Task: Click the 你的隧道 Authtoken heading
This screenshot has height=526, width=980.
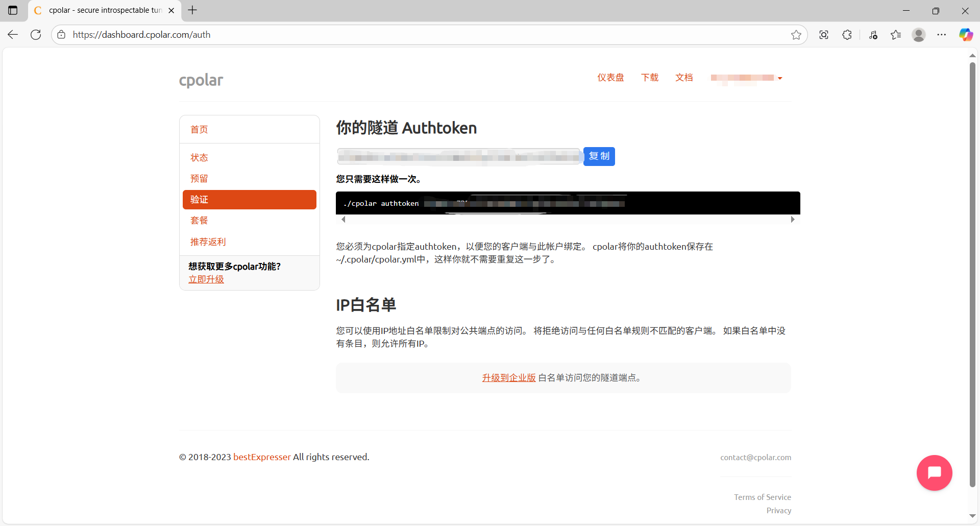Action: click(406, 128)
